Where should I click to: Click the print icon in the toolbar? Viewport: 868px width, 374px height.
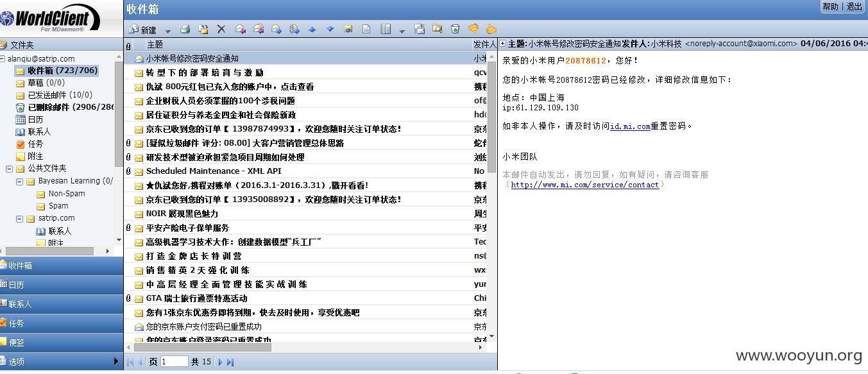click(x=185, y=29)
